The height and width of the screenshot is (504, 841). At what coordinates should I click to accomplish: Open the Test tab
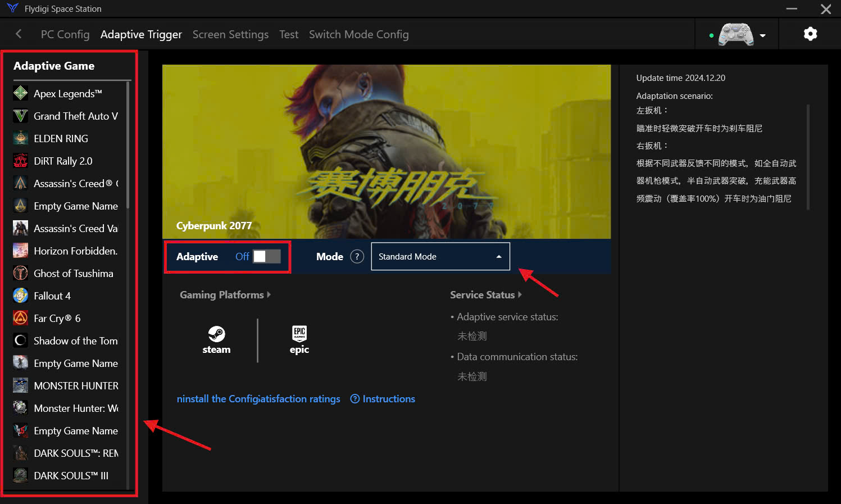click(289, 34)
